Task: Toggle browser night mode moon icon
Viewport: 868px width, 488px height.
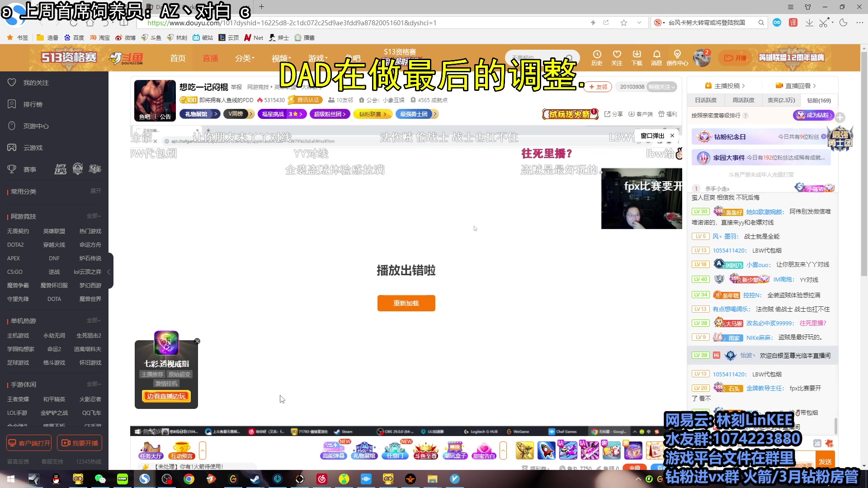Action: click(x=844, y=23)
